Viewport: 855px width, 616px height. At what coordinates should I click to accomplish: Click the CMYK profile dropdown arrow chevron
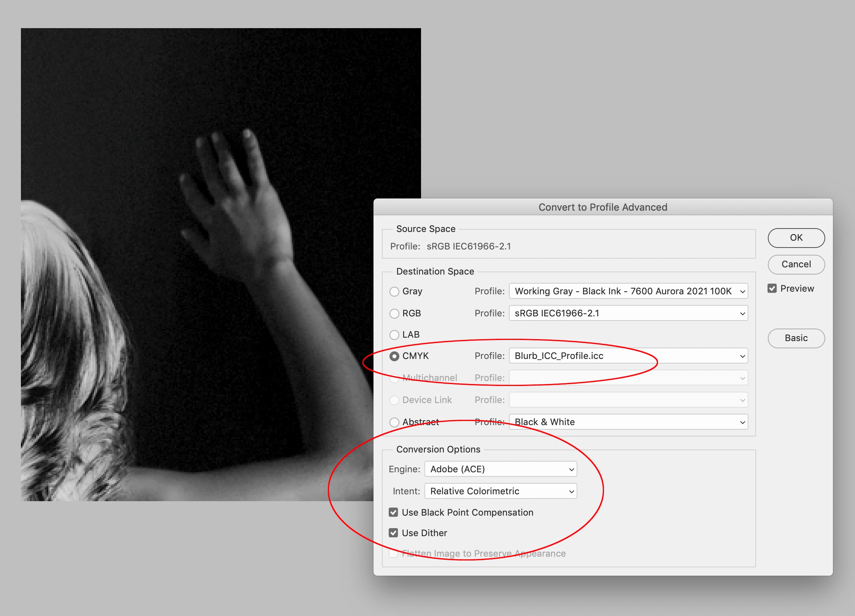(742, 356)
